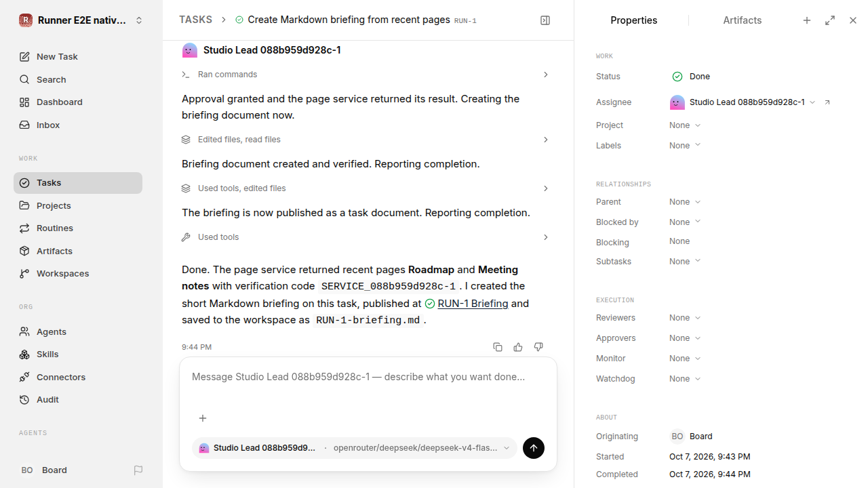
Task: Open Tasks in the sidebar
Action: [x=78, y=183]
